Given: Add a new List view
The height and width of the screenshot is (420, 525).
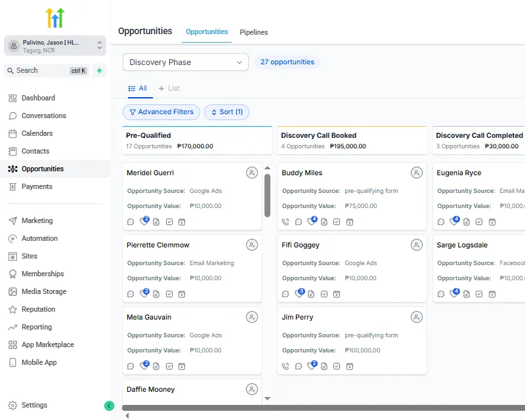Looking at the screenshot, I should click(x=169, y=89).
